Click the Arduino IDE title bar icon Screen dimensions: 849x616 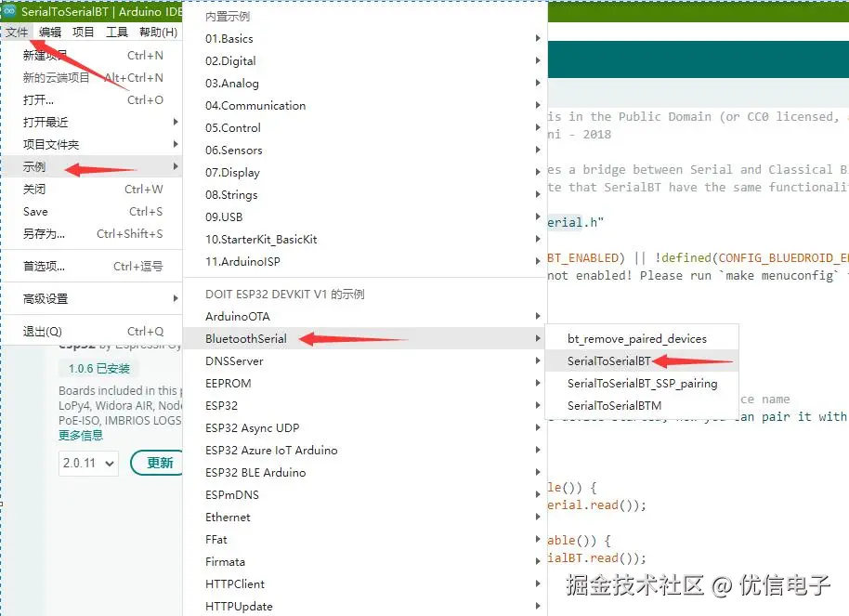(x=9, y=11)
